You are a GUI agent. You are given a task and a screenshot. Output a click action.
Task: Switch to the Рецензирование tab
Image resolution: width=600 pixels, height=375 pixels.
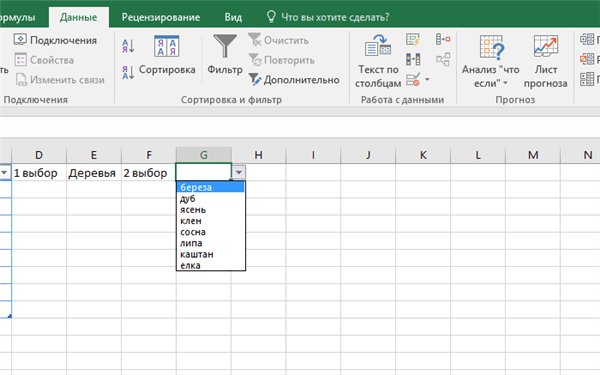[161, 17]
